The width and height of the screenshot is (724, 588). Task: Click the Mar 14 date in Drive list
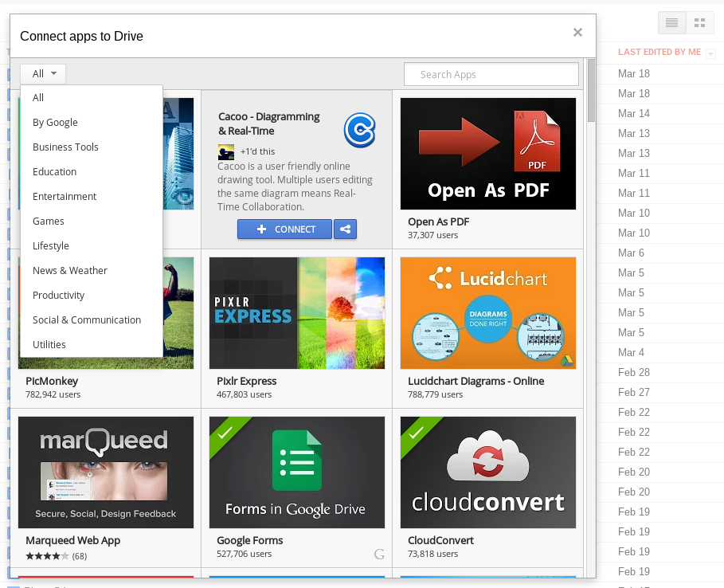tap(633, 114)
